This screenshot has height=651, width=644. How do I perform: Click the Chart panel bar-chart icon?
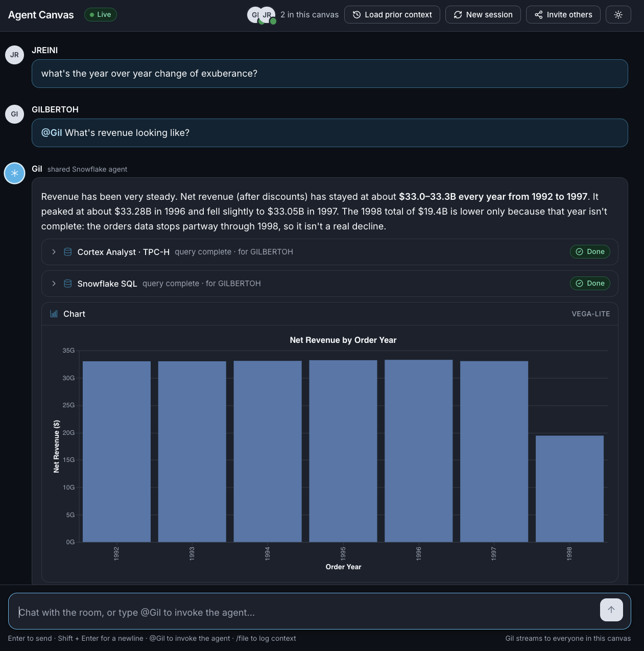coord(54,314)
